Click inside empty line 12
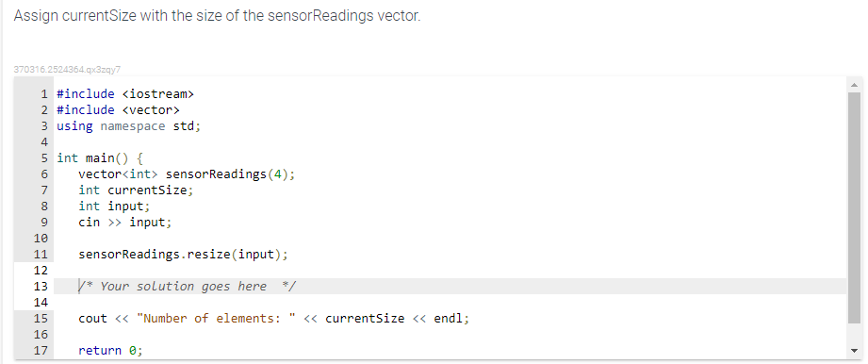868x364 pixels. [x=450, y=271]
